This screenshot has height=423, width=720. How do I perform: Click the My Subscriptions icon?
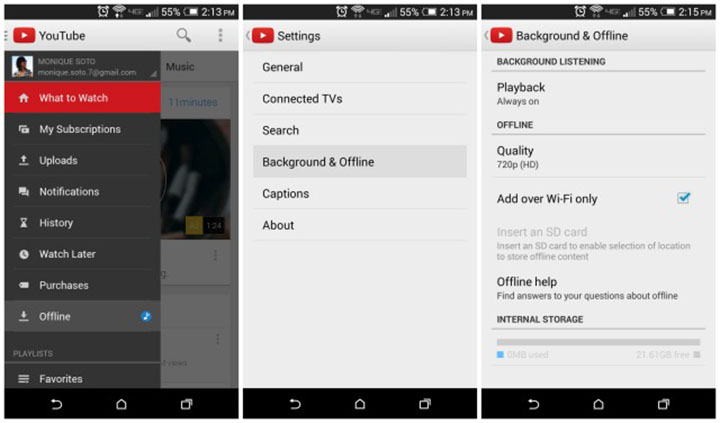(x=24, y=129)
